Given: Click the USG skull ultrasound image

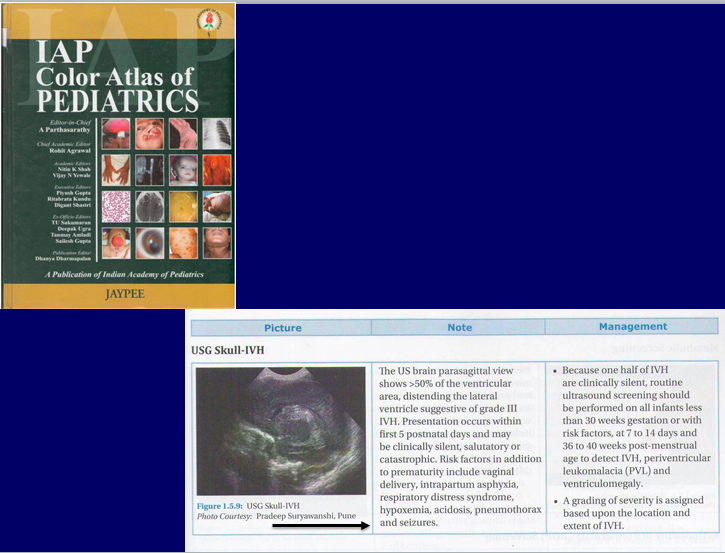Looking at the screenshot, I should click(281, 431).
